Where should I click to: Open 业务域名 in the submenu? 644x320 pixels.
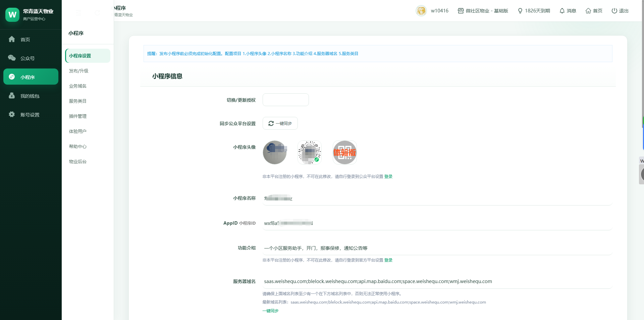(x=88, y=86)
